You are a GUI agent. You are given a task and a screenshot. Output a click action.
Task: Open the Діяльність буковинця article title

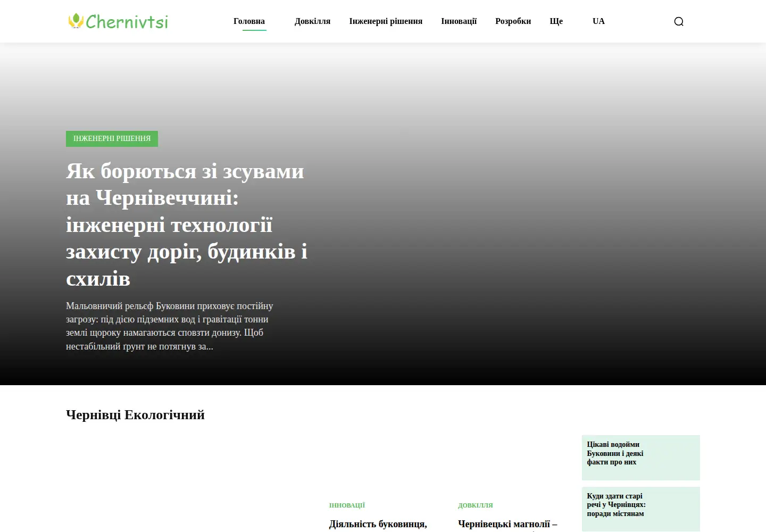pos(378,525)
